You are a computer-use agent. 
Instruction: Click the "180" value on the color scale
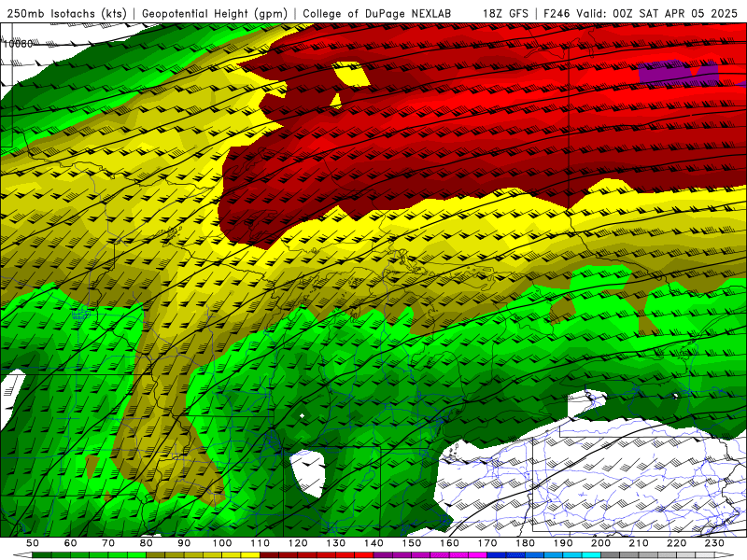(x=525, y=543)
